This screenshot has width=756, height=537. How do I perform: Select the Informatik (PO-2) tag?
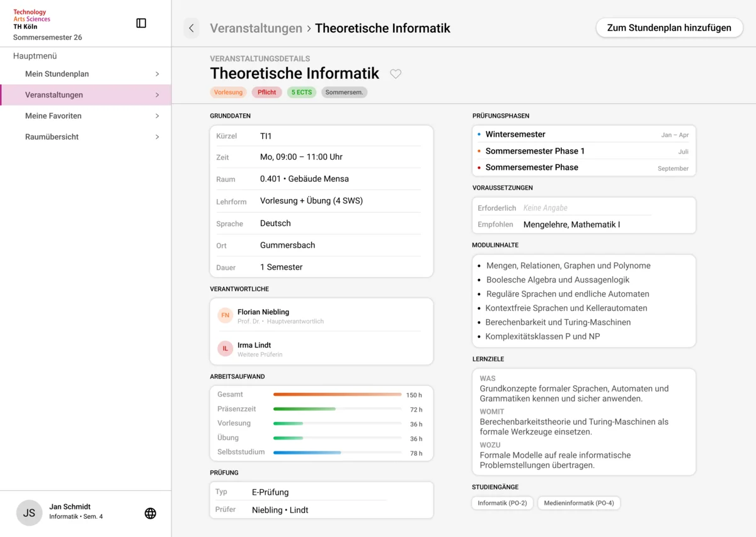pyautogui.click(x=502, y=503)
